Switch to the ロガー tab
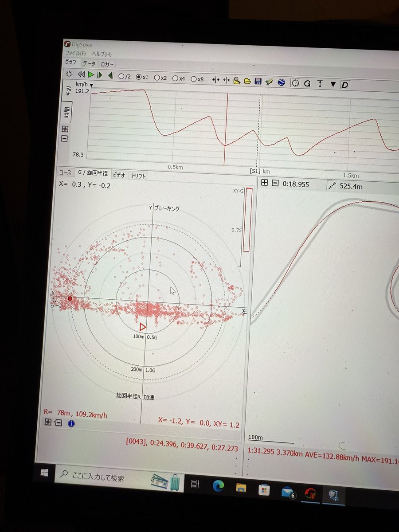Image resolution: width=399 pixels, height=532 pixels. pyautogui.click(x=107, y=64)
